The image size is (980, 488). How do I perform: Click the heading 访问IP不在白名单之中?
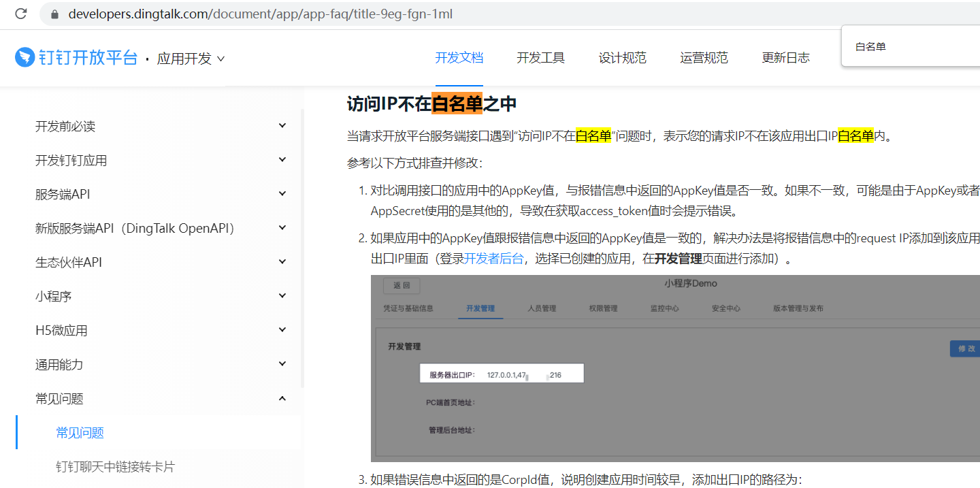pyautogui.click(x=431, y=103)
